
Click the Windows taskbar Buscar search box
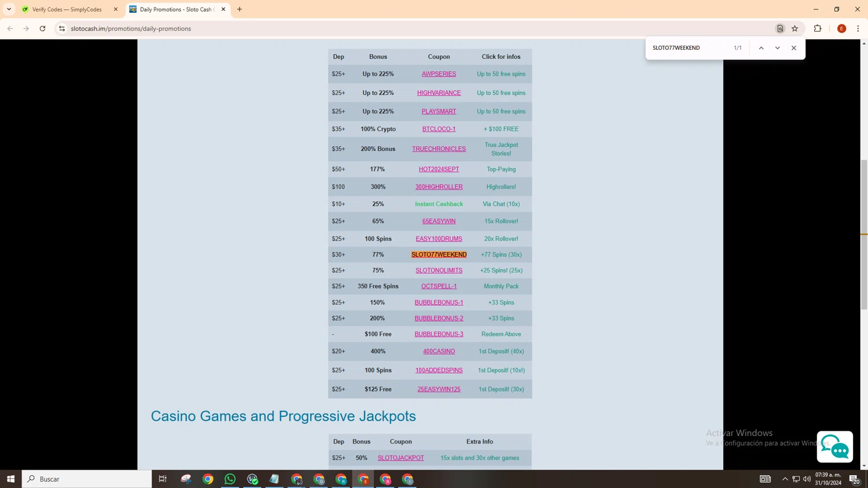click(x=87, y=479)
